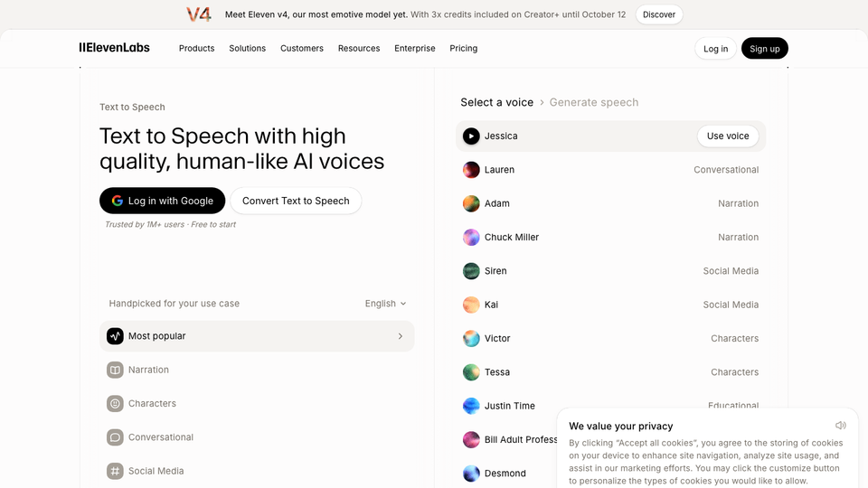Click the Select a voice breadcrumb
Image resolution: width=868 pixels, height=488 pixels.
click(496, 102)
